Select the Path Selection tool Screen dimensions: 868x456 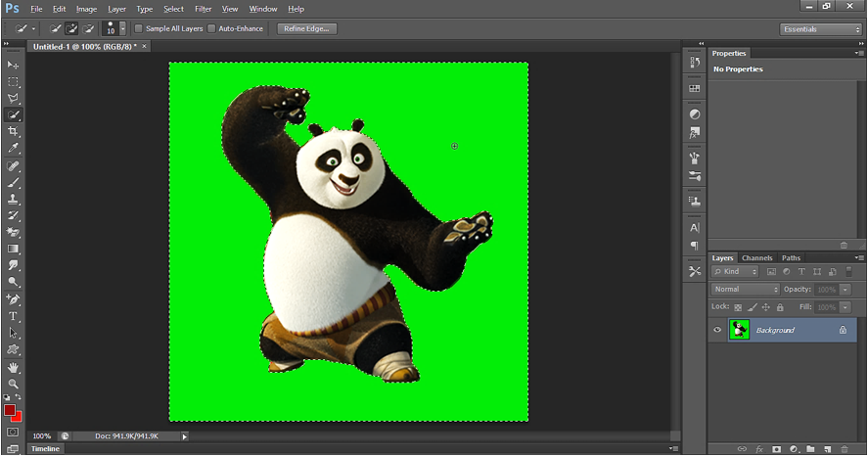coord(13,333)
